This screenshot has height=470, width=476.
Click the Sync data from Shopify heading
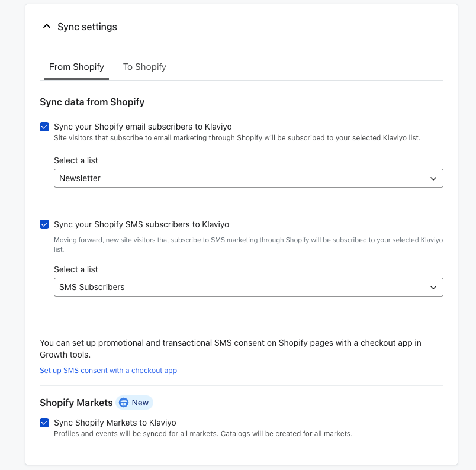(x=92, y=102)
